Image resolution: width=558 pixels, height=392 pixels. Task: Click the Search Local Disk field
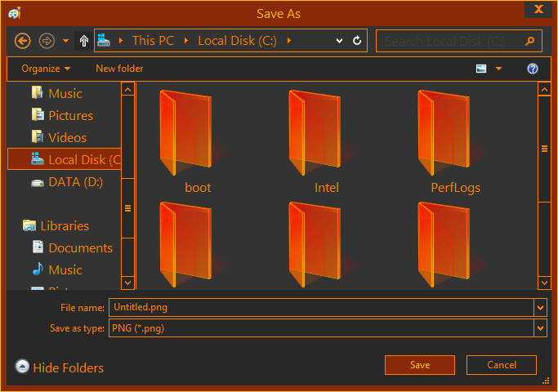(x=449, y=41)
